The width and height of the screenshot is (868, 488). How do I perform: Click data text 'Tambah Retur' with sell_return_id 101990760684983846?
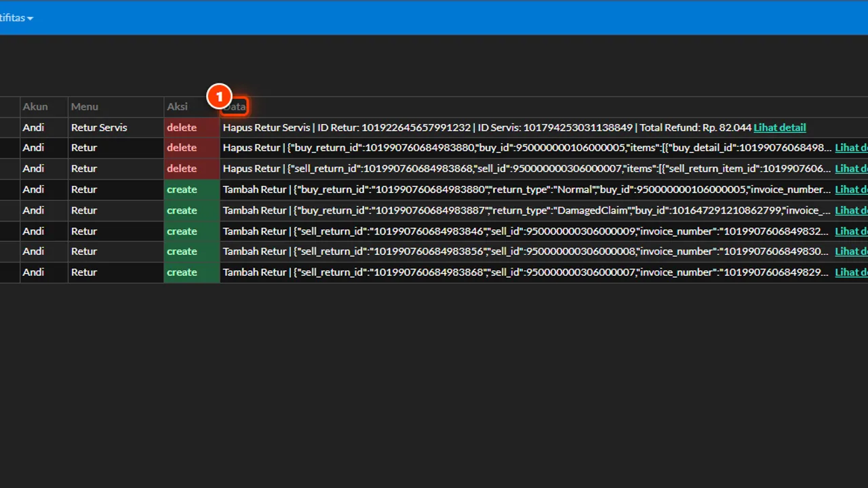click(x=526, y=231)
